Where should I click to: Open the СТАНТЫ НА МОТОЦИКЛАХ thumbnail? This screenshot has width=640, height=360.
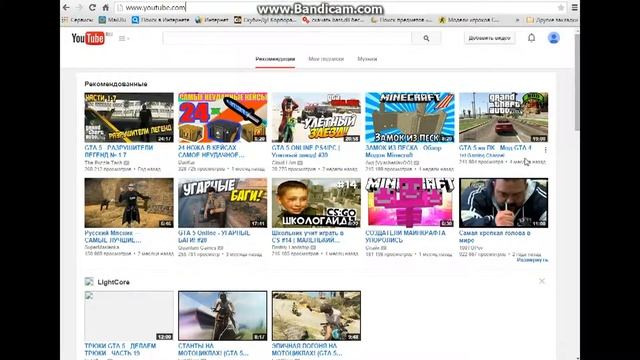(222, 316)
